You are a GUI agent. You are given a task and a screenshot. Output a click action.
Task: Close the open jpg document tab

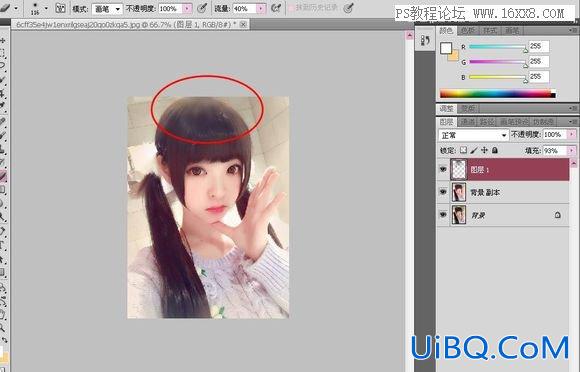coord(243,24)
